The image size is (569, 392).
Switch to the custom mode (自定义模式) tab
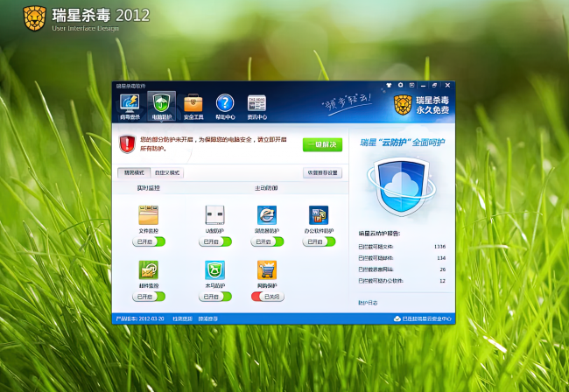(x=167, y=172)
